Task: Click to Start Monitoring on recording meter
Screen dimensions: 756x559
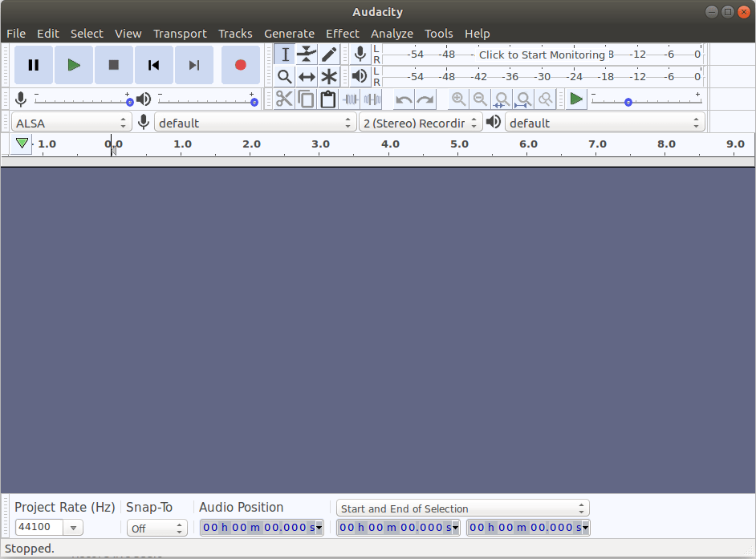Action: point(542,55)
